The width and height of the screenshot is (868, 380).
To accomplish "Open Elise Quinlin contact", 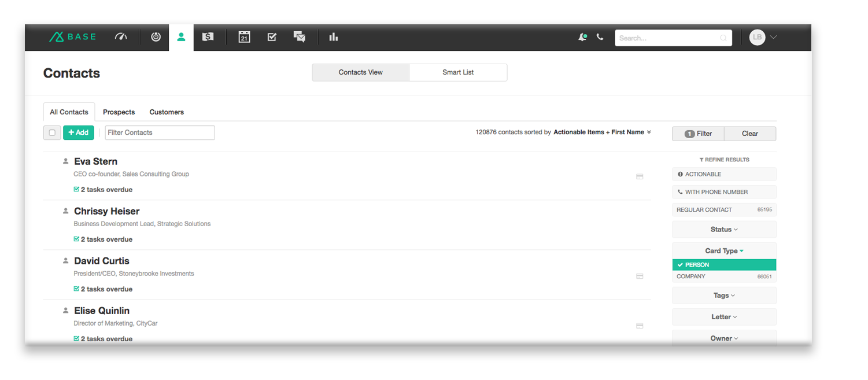I will pyautogui.click(x=102, y=311).
